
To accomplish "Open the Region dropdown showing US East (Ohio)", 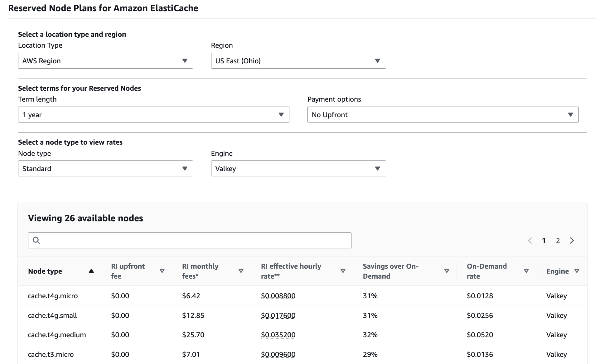I will click(x=298, y=61).
